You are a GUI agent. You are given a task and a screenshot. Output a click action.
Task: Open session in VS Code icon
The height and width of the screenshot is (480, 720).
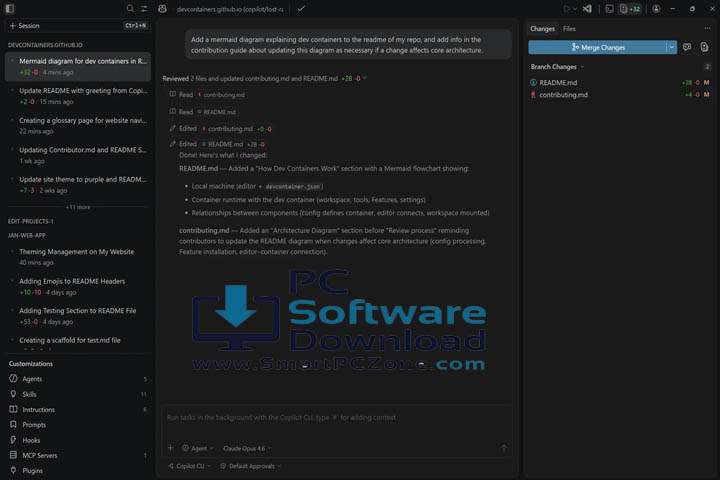click(x=587, y=9)
